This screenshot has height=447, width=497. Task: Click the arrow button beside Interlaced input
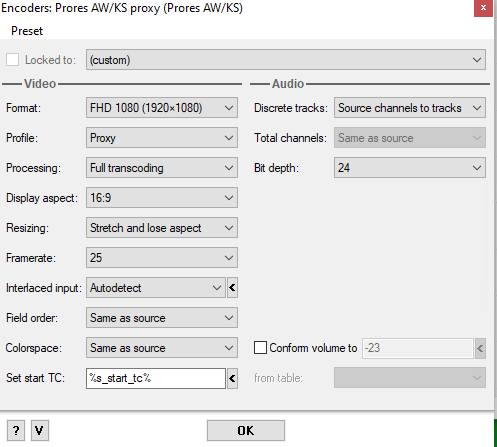coord(232,288)
